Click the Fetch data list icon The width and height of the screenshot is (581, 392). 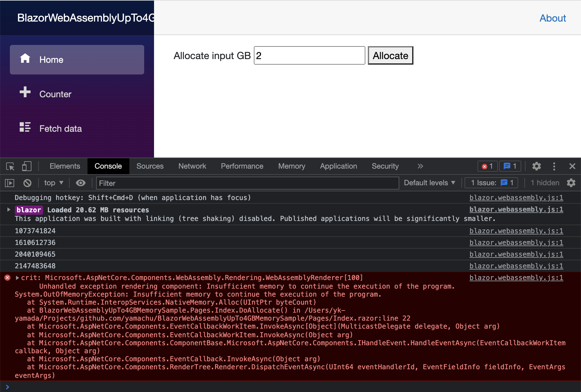click(x=25, y=127)
